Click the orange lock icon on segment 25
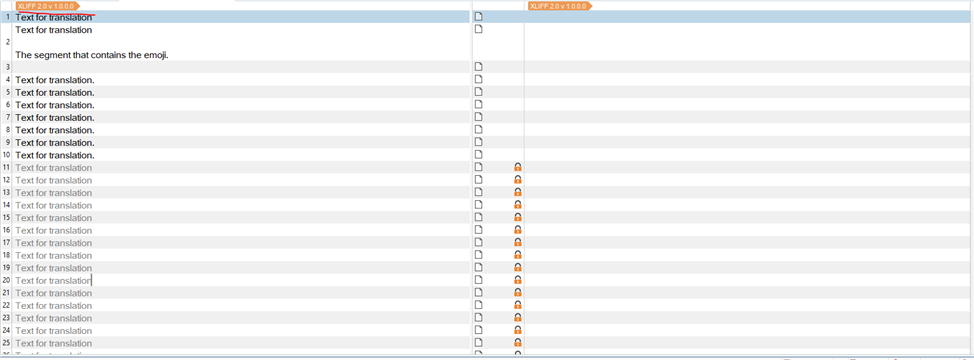The image size is (974, 360). 518,343
